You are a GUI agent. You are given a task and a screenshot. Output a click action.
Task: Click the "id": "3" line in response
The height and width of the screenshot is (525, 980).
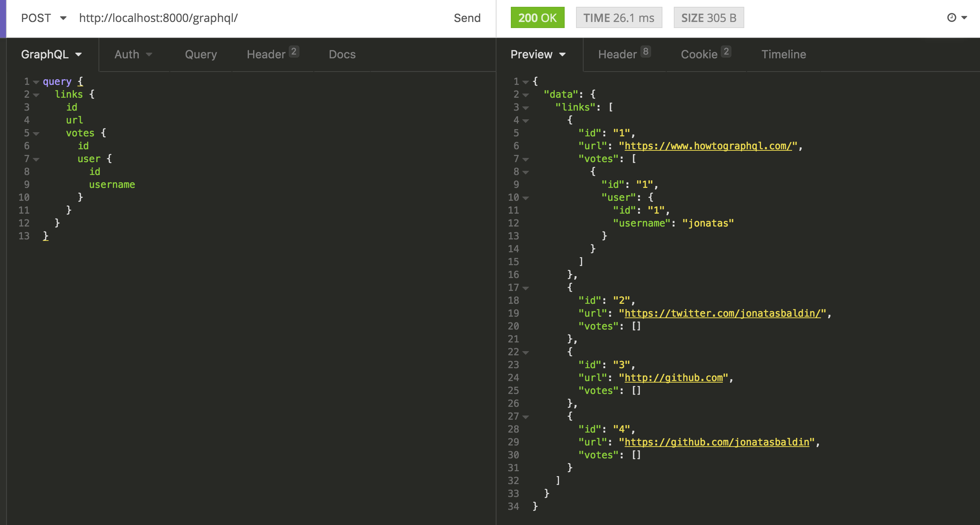click(606, 365)
